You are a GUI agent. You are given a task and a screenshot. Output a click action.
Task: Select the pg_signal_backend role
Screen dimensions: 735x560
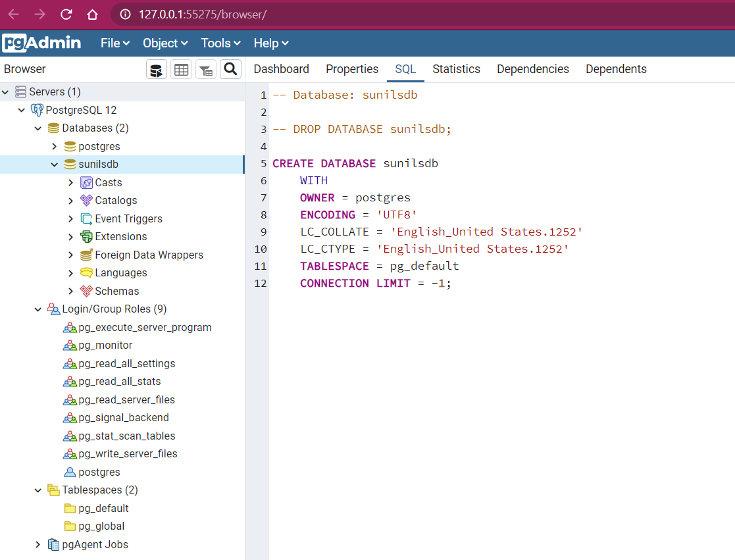(124, 418)
